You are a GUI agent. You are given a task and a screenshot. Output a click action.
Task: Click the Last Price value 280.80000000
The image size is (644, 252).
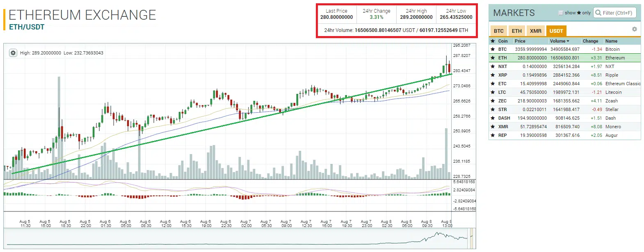coord(336,17)
